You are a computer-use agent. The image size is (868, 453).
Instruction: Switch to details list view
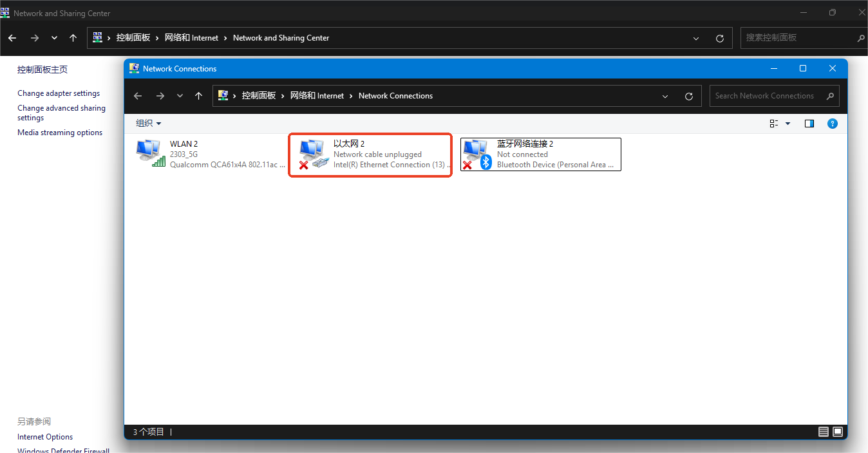(824, 432)
